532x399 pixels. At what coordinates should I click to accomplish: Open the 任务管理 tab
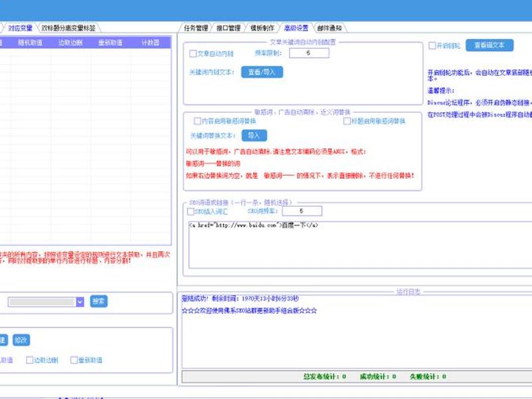[x=196, y=28]
